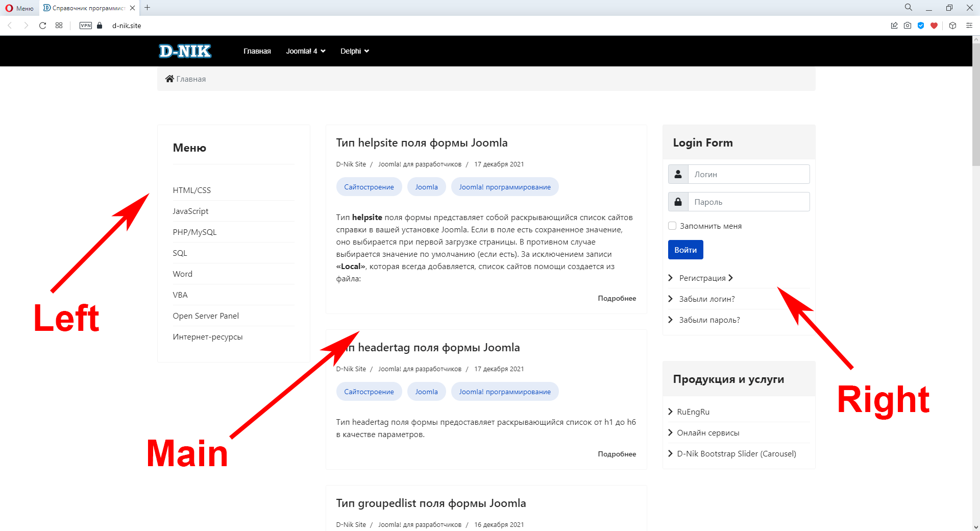Click into the Логин input field
This screenshot has width=980, height=531.
tap(749, 174)
